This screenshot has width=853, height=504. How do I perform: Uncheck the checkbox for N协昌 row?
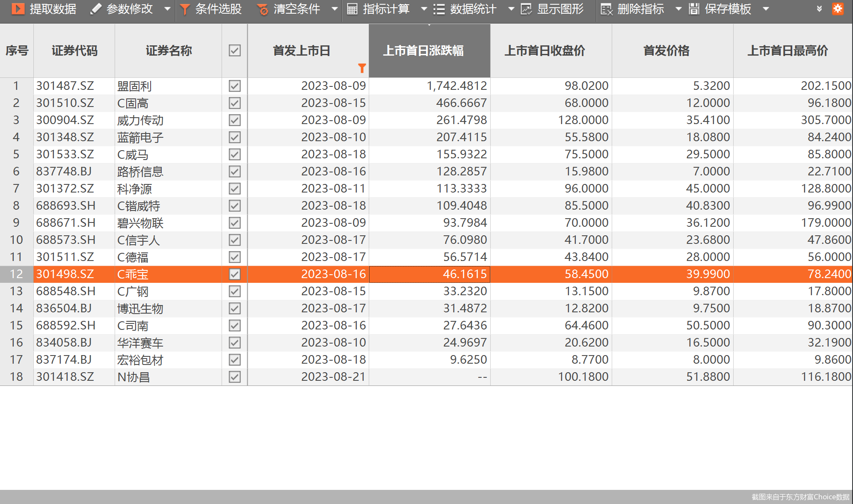tap(234, 377)
